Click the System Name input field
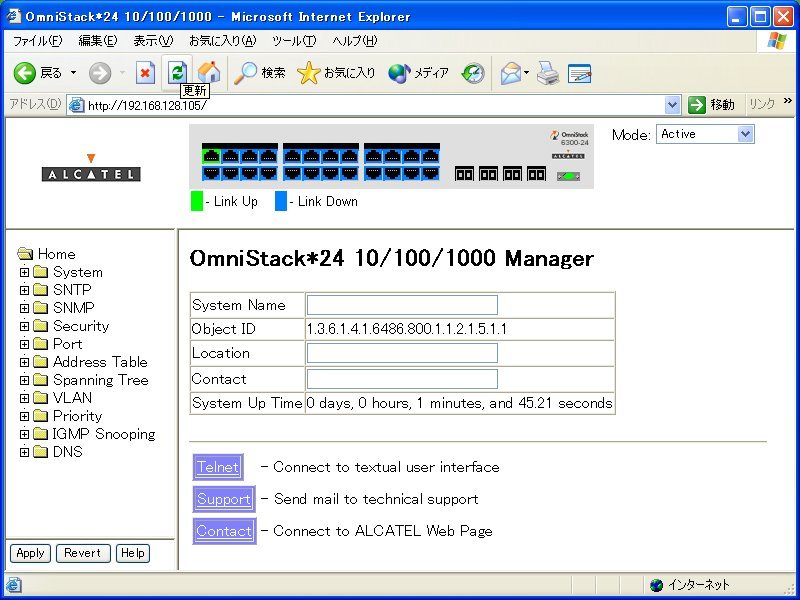The image size is (800, 600). click(x=401, y=305)
